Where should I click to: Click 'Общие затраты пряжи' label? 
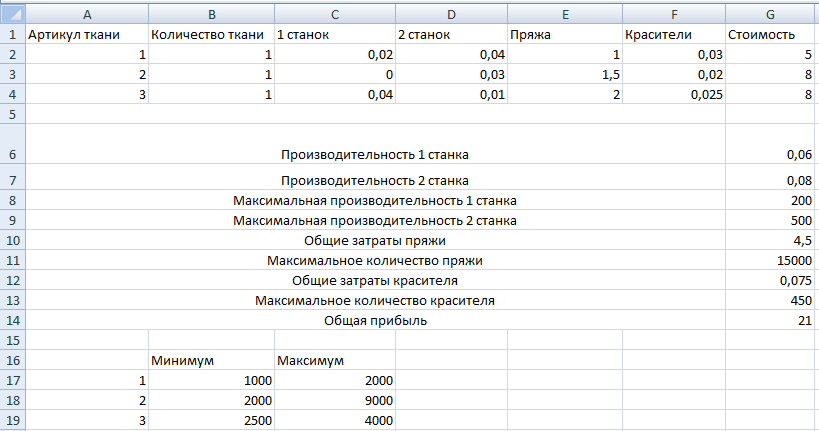[375, 240]
